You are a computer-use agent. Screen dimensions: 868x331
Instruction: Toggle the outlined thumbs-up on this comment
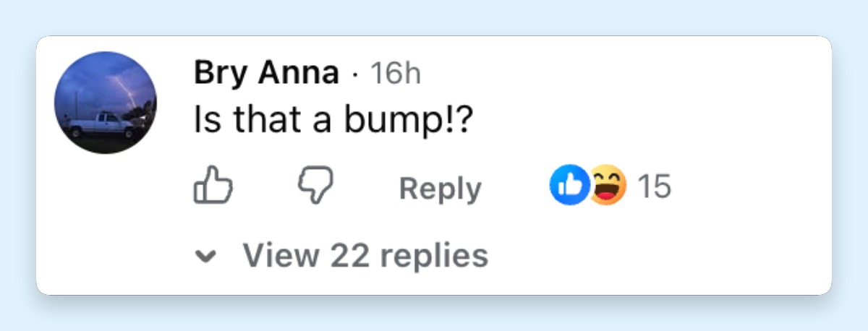pyautogui.click(x=213, y=186)
